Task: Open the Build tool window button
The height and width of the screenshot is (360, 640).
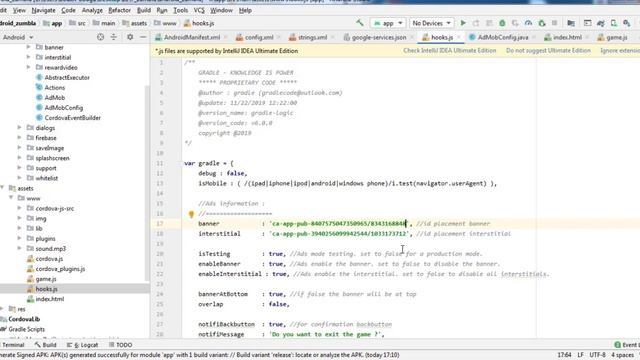Action: tap(46, 345)
